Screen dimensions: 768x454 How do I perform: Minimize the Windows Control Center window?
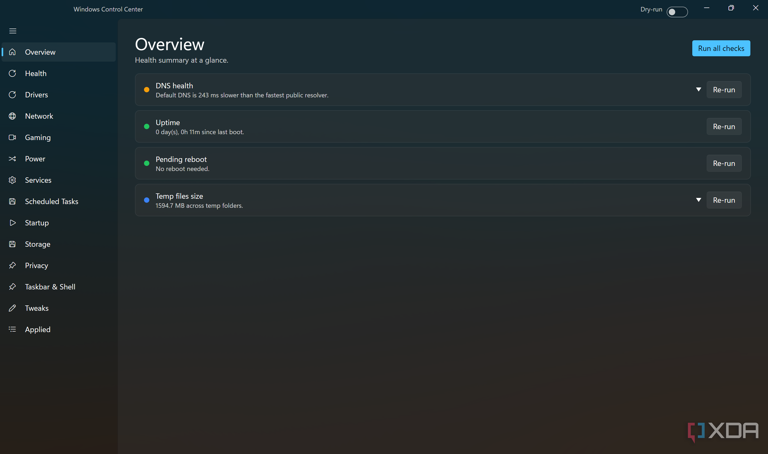pyautogui.click(x=706, y=8)
